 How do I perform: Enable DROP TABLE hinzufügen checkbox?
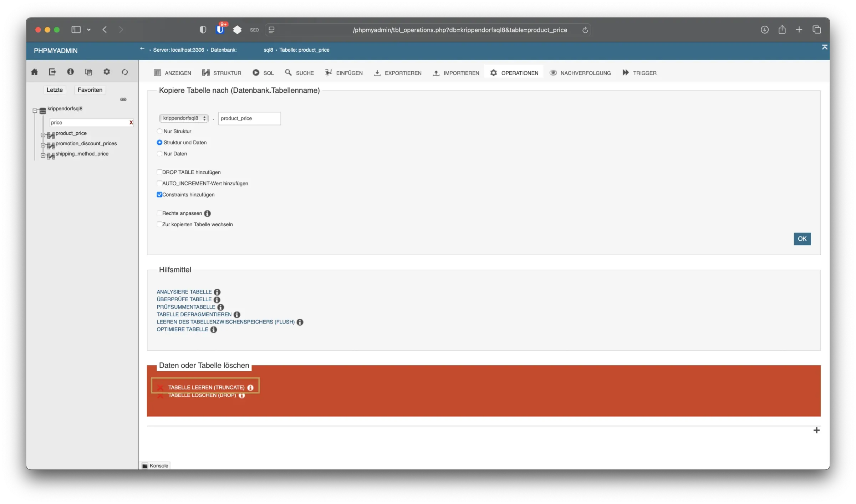pyautogui.click(x=159, y=172)
